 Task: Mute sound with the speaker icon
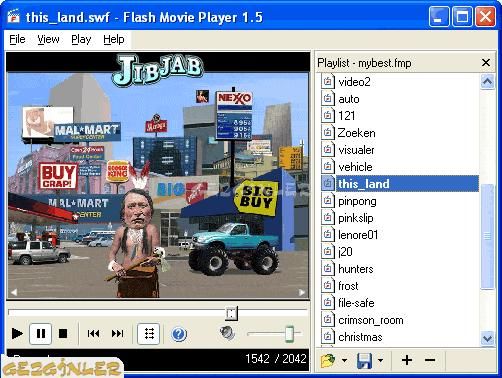click(227, 332)
